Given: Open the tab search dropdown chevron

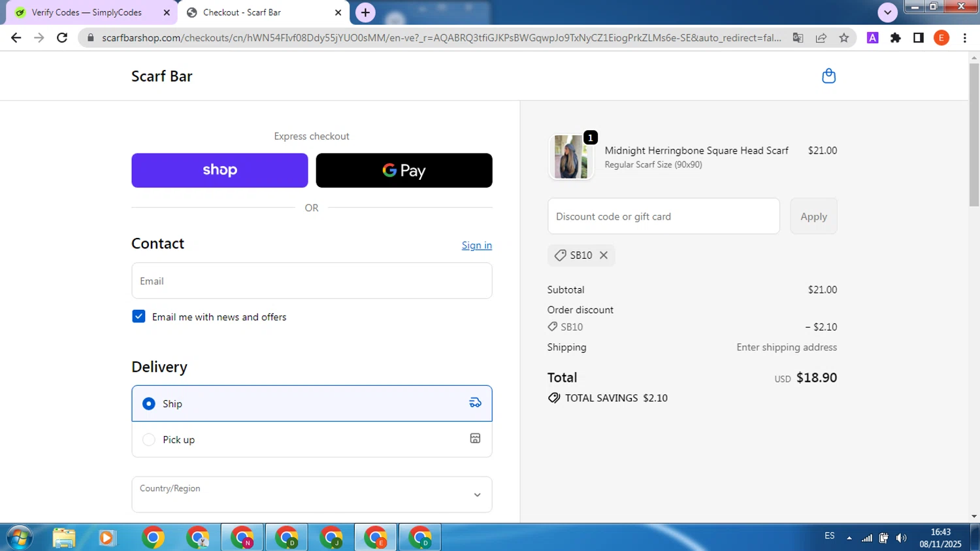Looking at the screenshot, I should point(887,12).
